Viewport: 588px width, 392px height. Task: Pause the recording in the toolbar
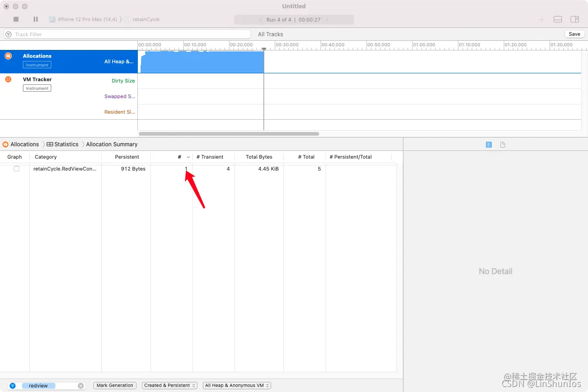click(x=36, y=19)
